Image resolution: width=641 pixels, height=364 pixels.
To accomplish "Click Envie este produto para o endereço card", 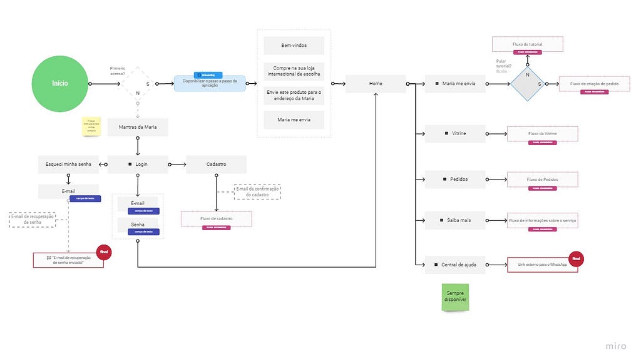I will click(x=294, y=96).
